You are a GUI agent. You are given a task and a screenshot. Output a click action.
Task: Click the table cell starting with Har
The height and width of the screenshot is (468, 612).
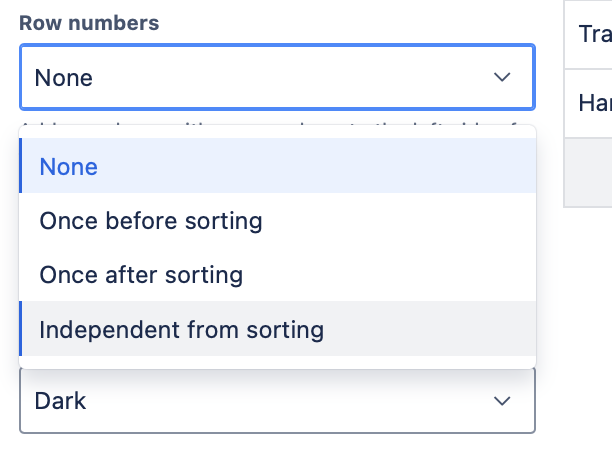pyautogui.click(x=594, y=103)
